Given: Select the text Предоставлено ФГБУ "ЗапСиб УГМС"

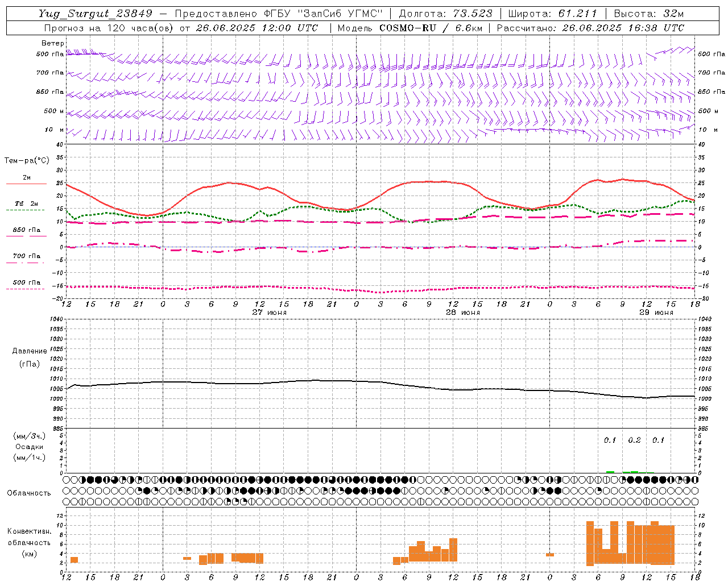Looking at the screenshot, I should coord(279,14).
